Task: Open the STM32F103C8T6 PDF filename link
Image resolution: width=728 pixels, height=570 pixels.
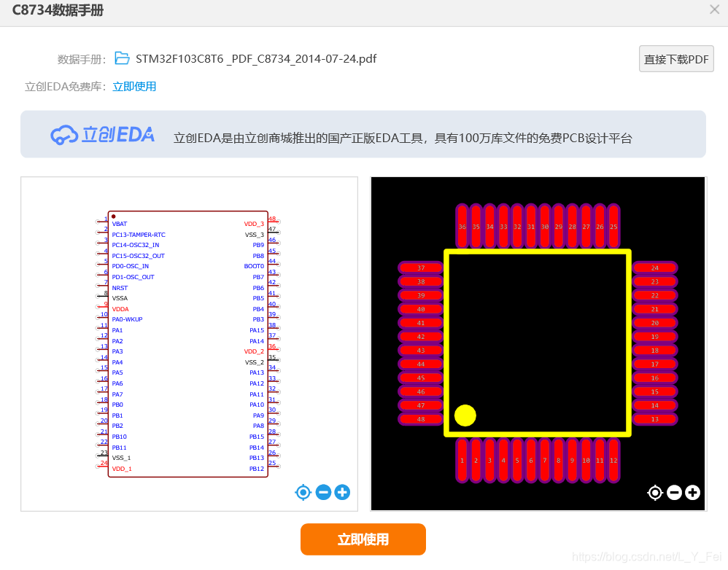Action: (255, 58)
